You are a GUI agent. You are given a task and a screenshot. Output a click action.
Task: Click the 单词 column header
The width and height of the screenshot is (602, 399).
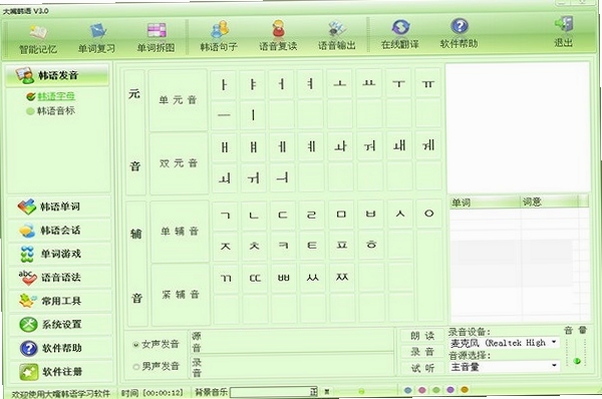tap(485, 202)
